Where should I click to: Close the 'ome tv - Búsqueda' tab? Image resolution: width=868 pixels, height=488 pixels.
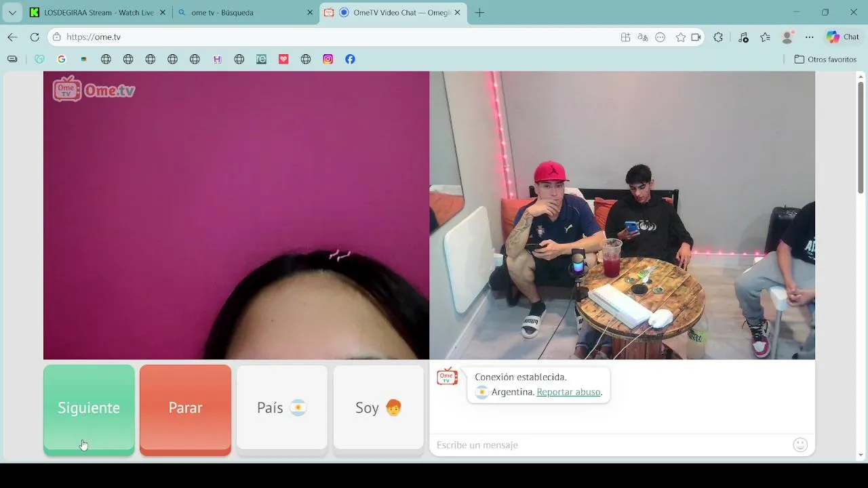click(310, 13)
